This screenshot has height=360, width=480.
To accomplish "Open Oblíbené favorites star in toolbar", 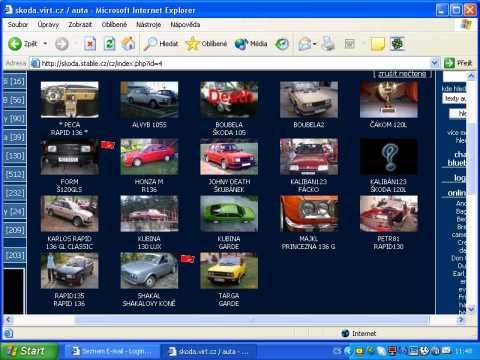I will [x=206, y=44].
